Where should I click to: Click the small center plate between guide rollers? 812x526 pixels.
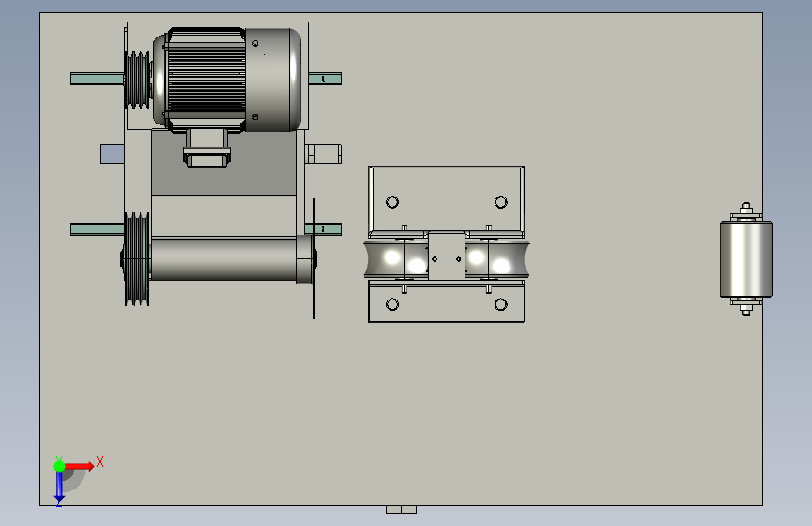[447, 256]
